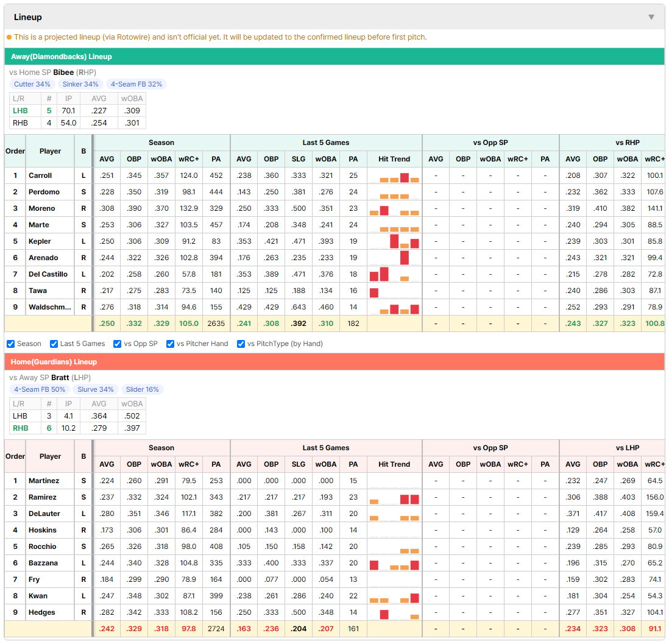669x644 pixels.
Task: Select the Cutter 34% pitch tag
Action: [x=32, y=84]
